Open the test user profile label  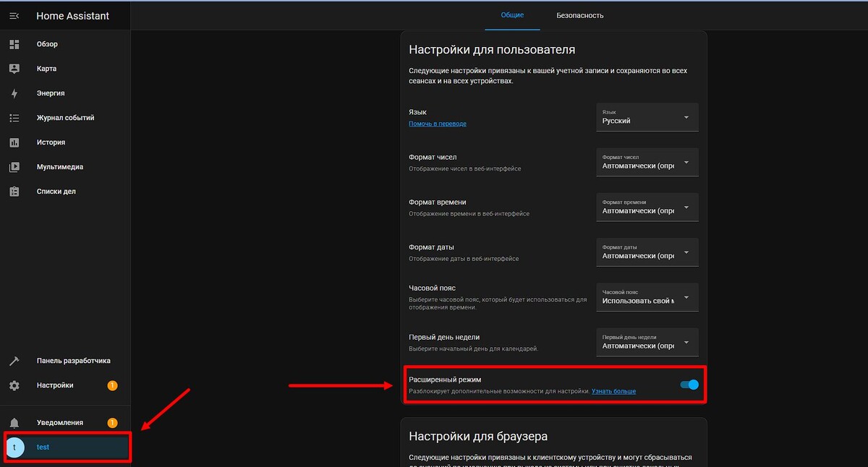pos(43,447)
